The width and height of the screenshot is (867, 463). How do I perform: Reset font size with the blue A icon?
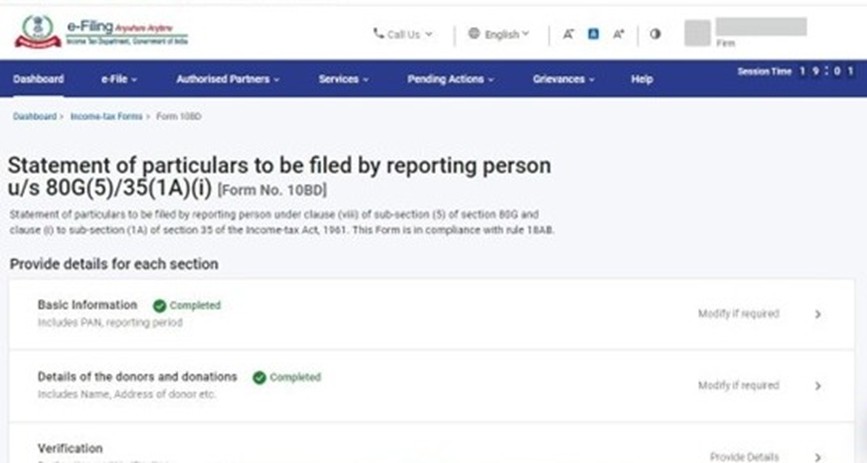tap(593, 34)
